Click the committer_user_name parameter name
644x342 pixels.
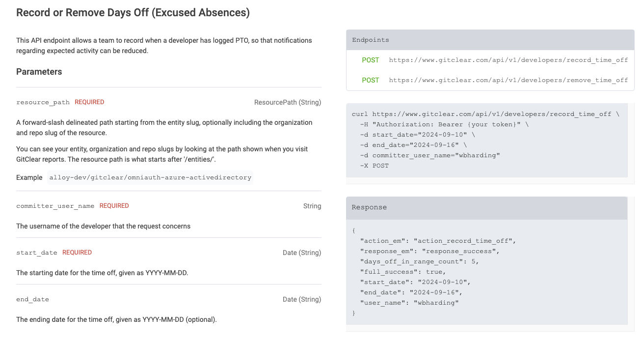(x=55, y=206)
